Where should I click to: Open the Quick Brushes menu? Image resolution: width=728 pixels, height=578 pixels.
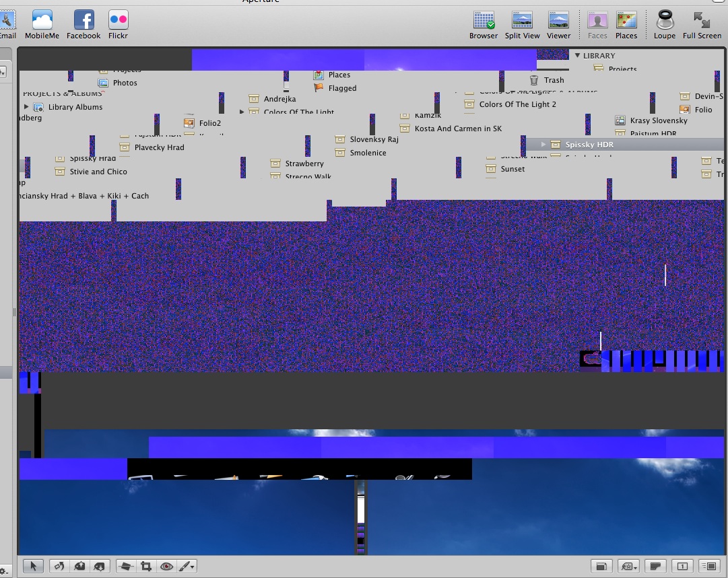pyautogui.click(x=187, y=566)
